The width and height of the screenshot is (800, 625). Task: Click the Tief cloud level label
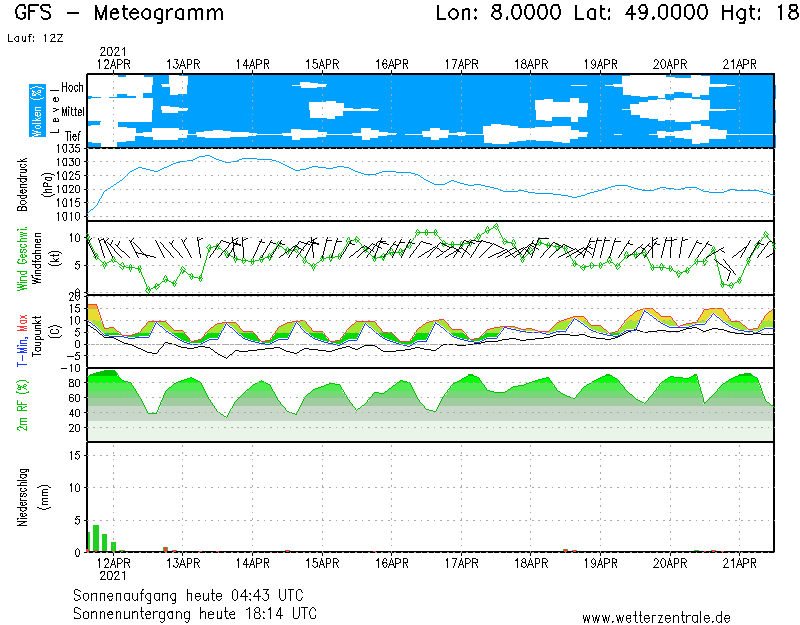pyautogui.click(x=73, y=134)
